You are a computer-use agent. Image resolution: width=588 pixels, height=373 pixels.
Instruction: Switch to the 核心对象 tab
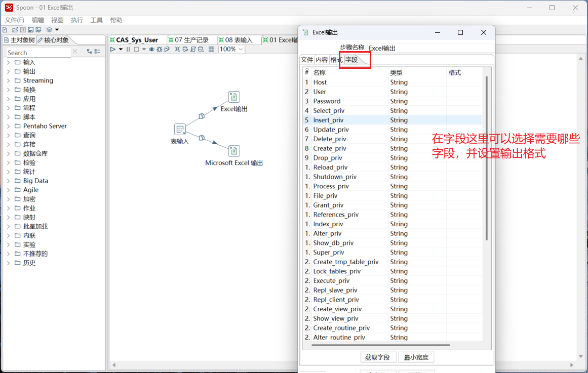click(x=54, y=40)
